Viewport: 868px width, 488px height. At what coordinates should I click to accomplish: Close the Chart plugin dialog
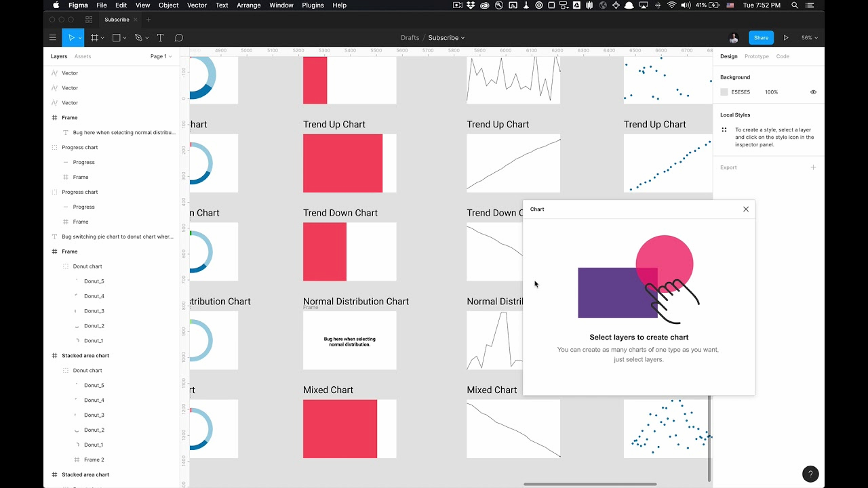coord(746,209)
